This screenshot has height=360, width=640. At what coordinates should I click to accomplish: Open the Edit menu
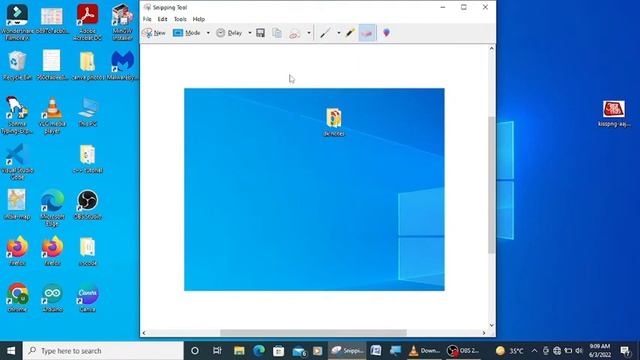pos(162,19)
